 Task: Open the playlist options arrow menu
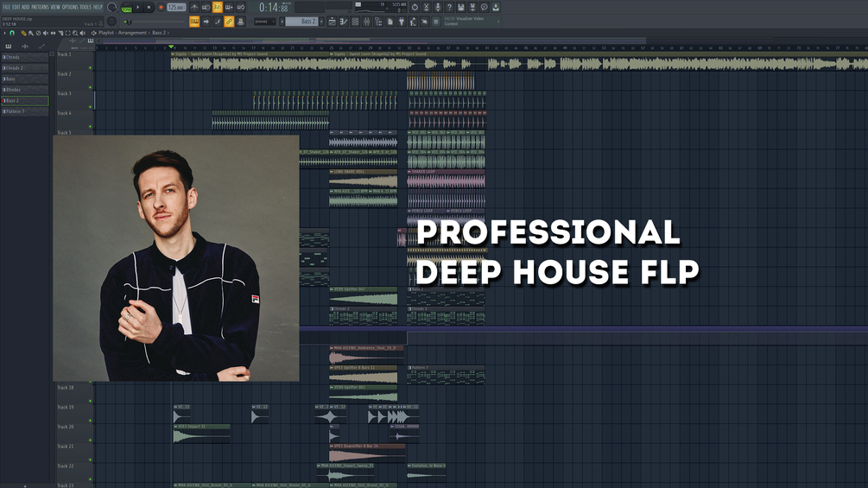click(x=5, y=33)
